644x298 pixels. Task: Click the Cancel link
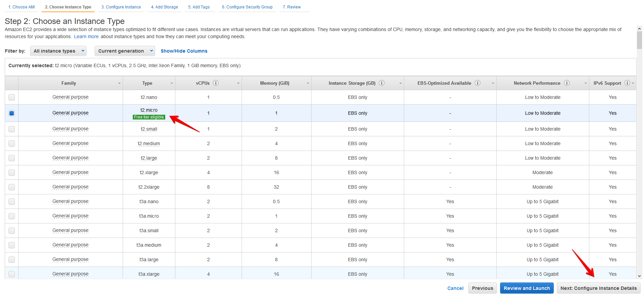(455, 288)
